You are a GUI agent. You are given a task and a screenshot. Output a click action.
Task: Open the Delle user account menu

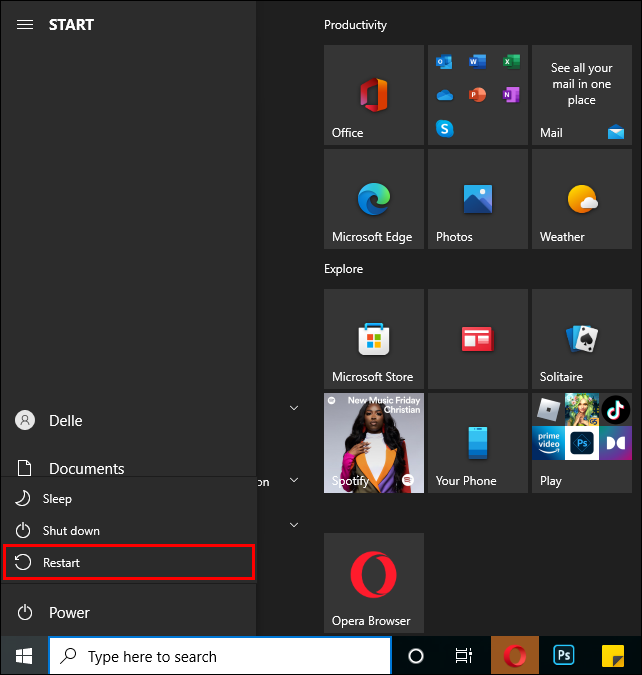(x=128, y=420)
